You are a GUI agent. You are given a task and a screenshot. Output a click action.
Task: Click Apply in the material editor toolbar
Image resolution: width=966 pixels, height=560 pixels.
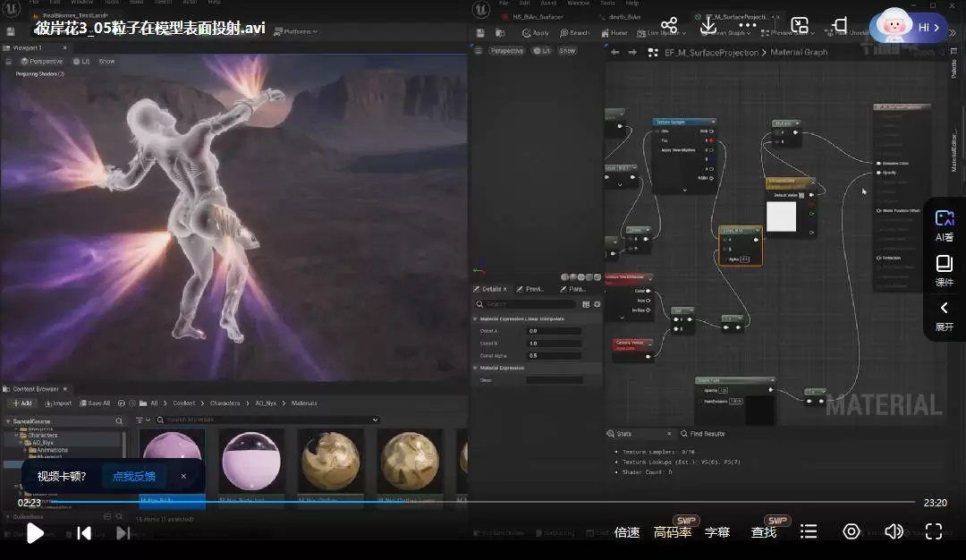pyautogui.click(x=536, y=32)
